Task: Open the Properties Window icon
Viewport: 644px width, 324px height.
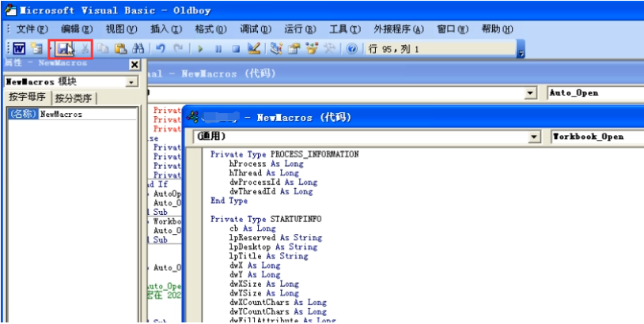Action: tap(294, 49)
